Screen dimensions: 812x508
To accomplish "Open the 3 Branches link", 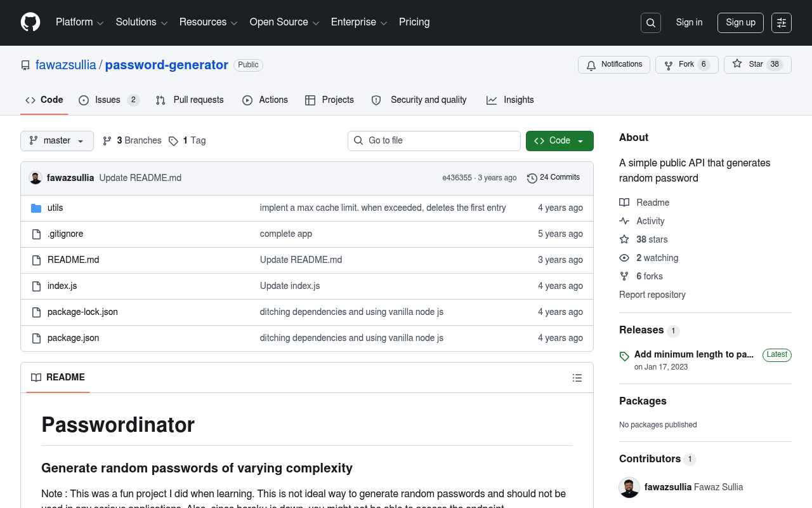I will pyautogui.click(x=132, y=141).
